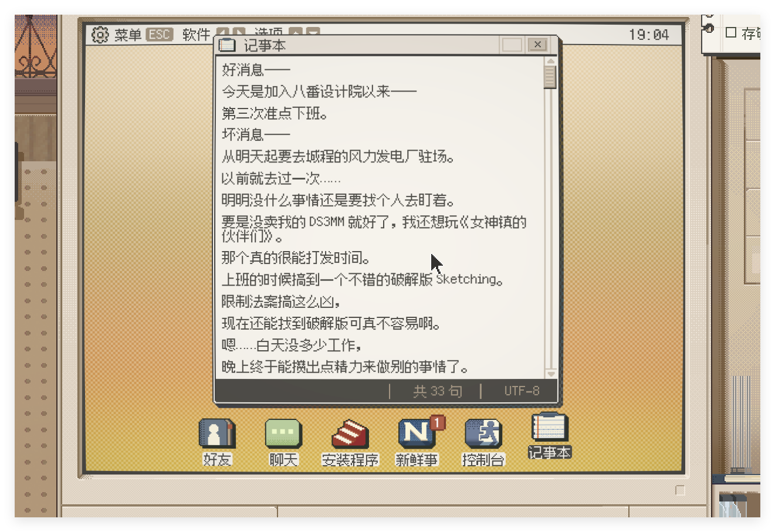Viewport: 775px width, 532px height.
Task: Click the notepad vertical scrollbar thumb
Action: click(x=550, y=77)
